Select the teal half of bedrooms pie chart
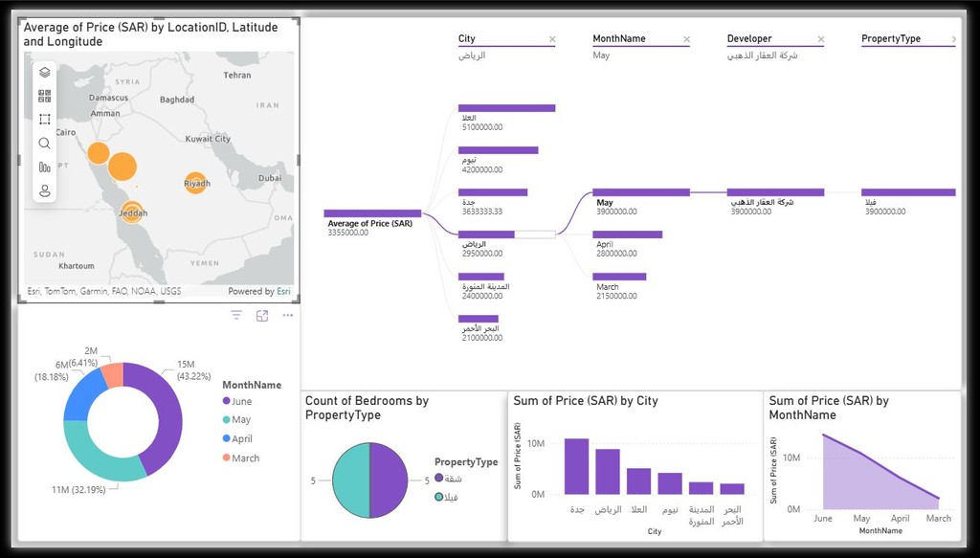 [x=350, y=480]
